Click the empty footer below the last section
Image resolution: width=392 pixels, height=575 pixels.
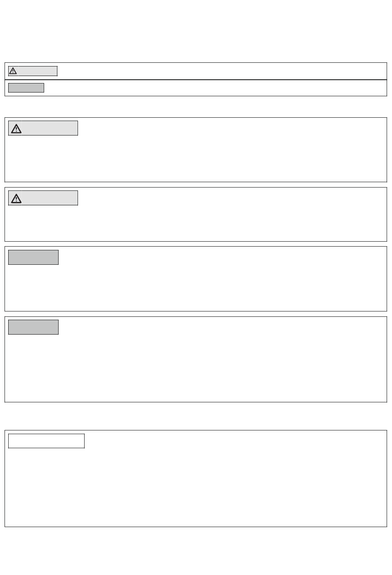196,551
